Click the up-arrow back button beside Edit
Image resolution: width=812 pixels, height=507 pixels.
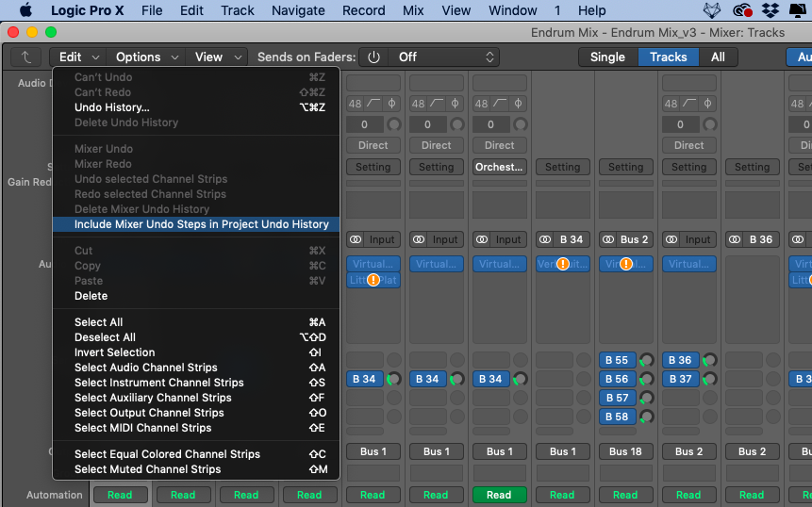pos(25,57)
